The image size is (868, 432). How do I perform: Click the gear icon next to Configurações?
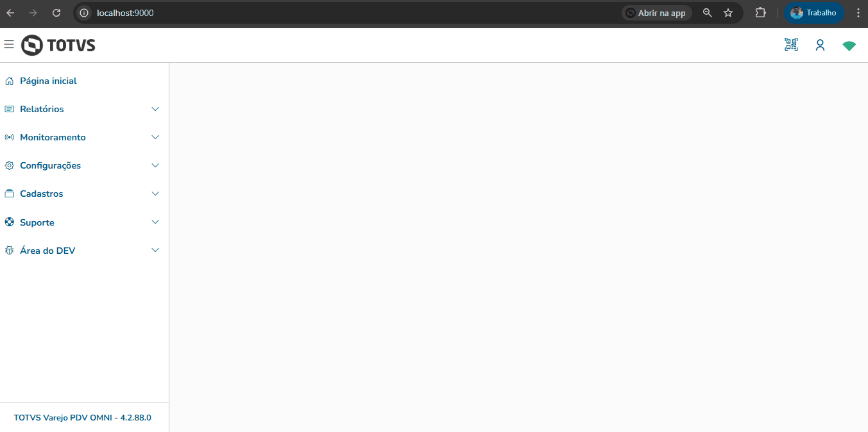coord(9,165)
